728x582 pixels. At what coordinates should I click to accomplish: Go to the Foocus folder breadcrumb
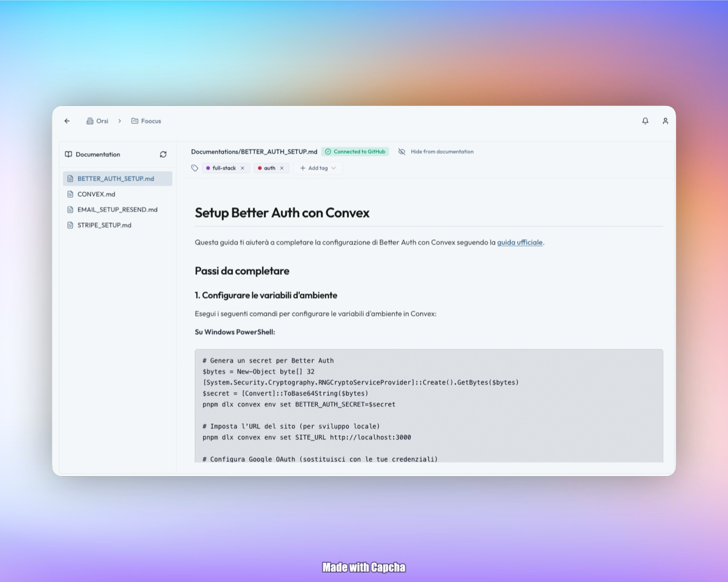click(x=146, y=121)
